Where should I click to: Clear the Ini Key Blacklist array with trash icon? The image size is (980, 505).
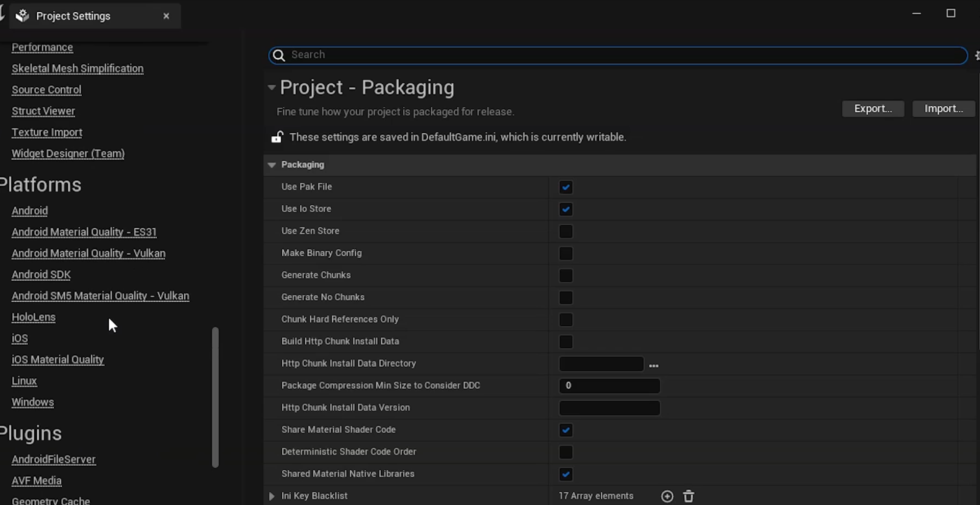click(x=688, y=496)
